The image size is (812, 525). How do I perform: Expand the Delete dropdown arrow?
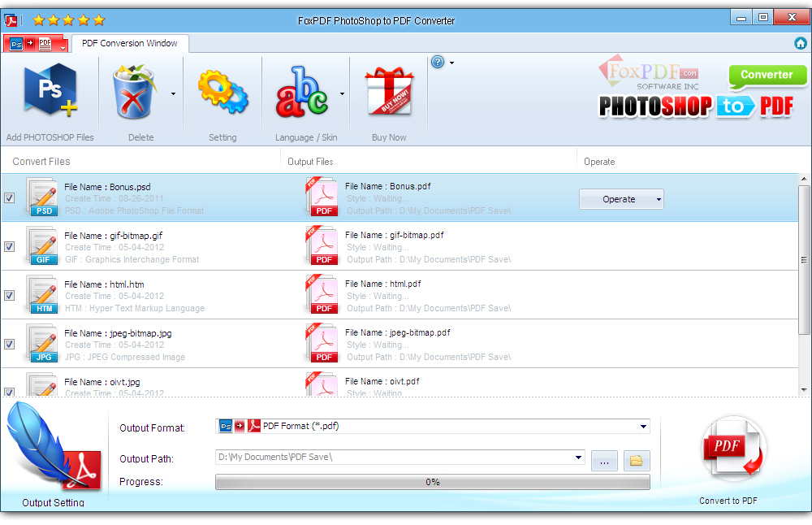pos(173,93)
